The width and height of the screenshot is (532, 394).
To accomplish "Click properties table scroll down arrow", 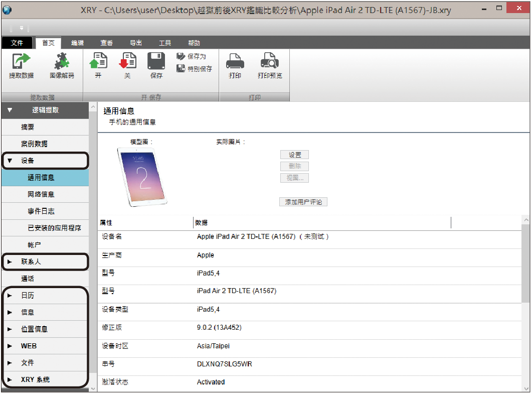I will click(x=526, y=388).
